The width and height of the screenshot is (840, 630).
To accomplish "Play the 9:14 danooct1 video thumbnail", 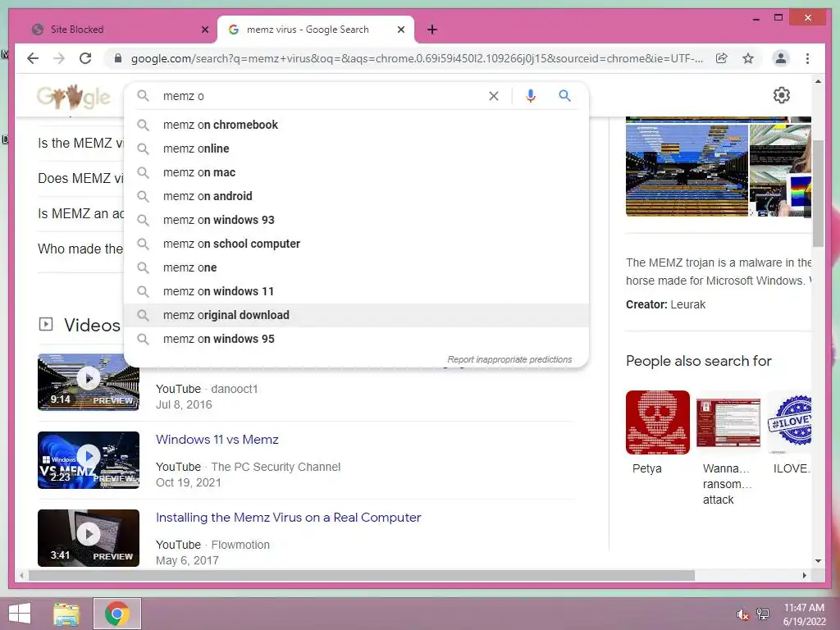I will pos(89,382).
